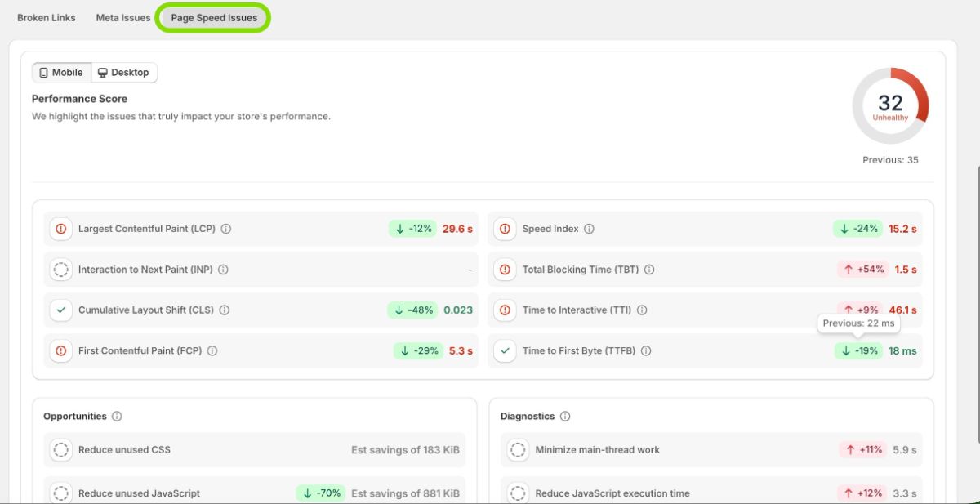Click info icon beside Cumulative Layout Shift
Viewport: 980px width, 504px height.
click(225, 310)
